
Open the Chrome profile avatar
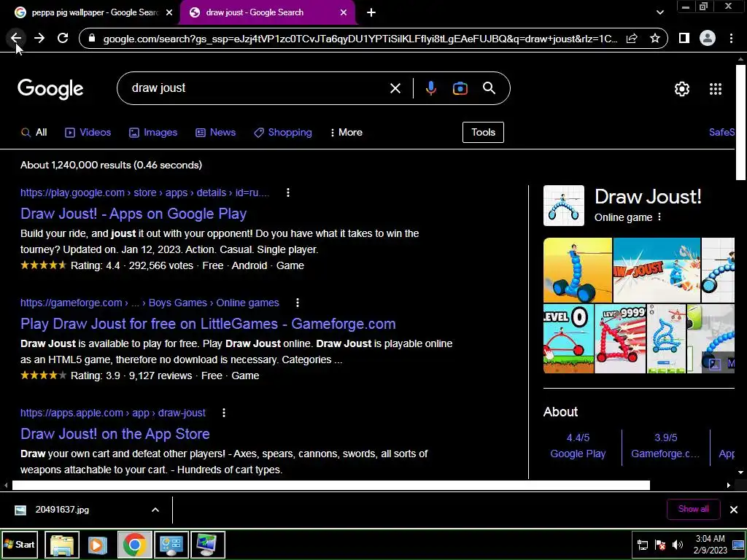point(708,38)
